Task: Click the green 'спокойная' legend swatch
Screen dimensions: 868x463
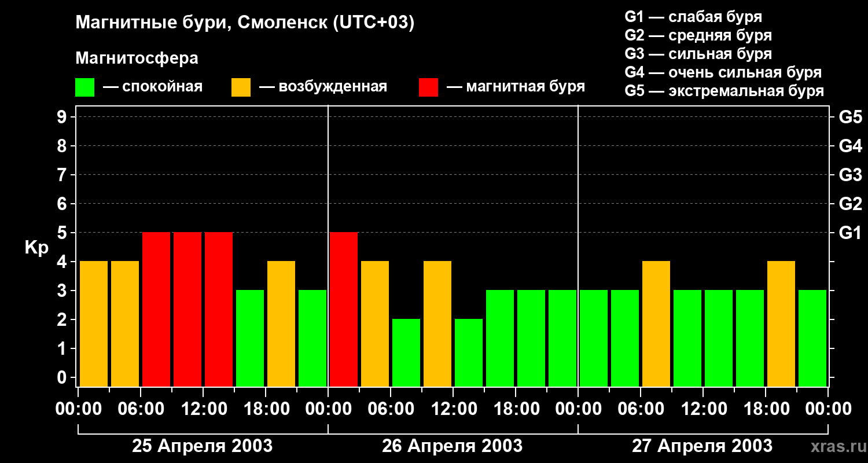Action: pos(84,87)
